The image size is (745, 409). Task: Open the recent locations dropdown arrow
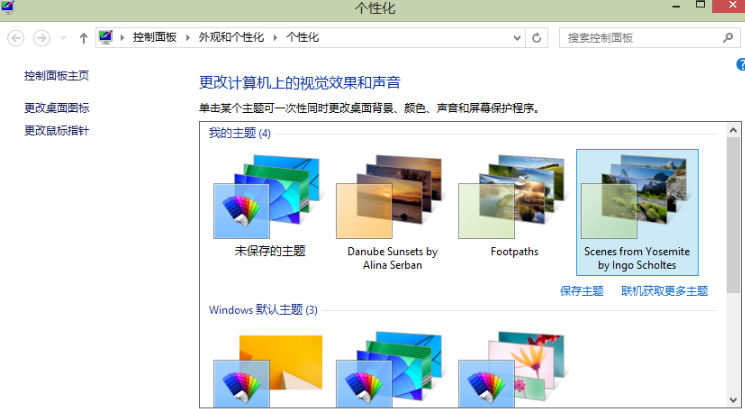click(x=62, y=38)
